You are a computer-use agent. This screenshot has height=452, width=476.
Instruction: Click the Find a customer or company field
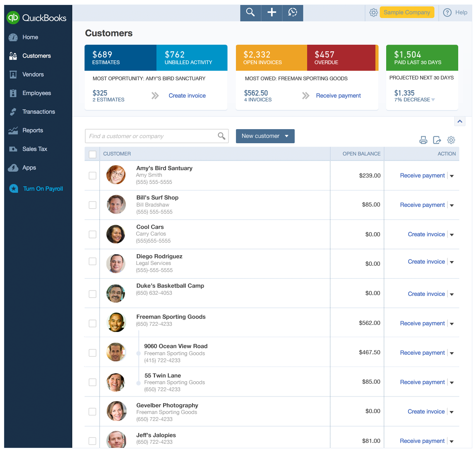tap(156, 136)
